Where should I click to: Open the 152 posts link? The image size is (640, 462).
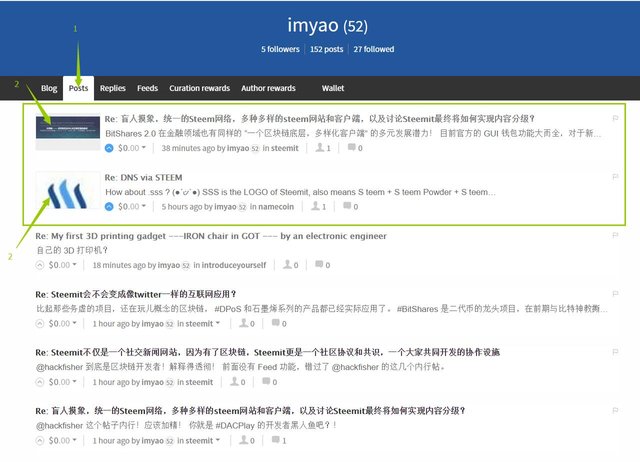(327, 49)
